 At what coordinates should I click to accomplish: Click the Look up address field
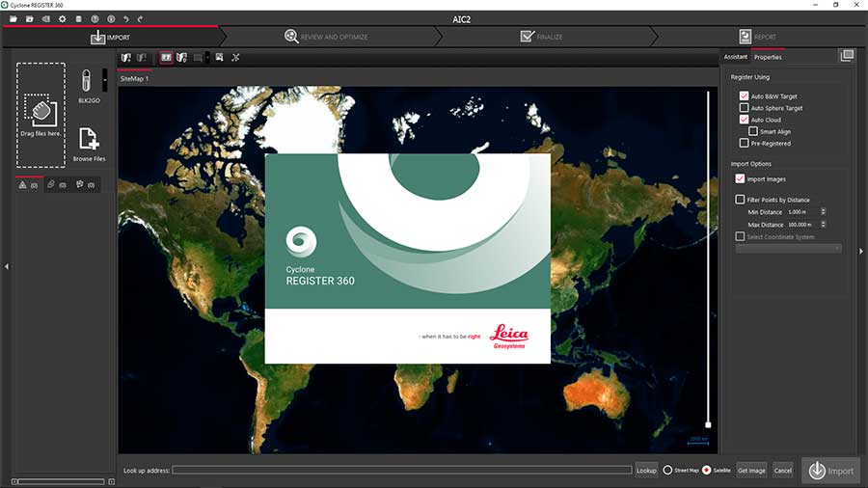[402, 471]
